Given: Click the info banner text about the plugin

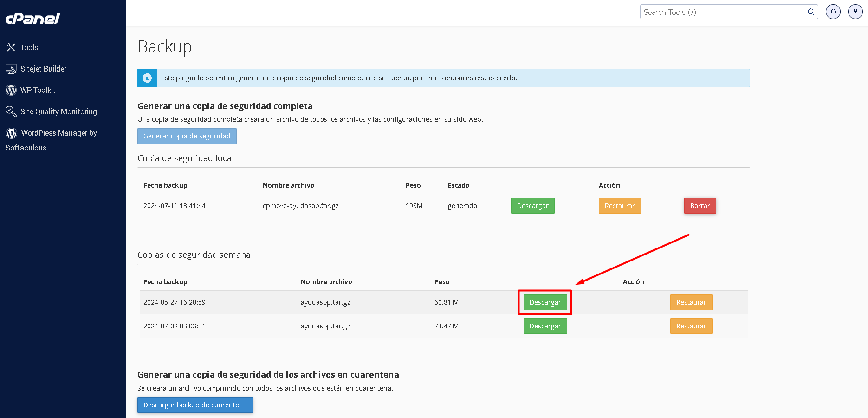Looking at the screenshot, I should pos(339,78).
